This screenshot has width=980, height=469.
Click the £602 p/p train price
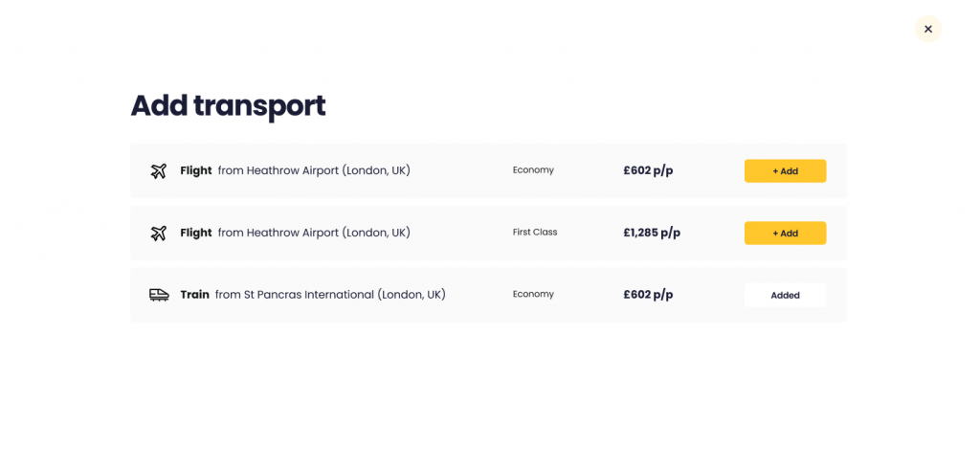pos(648,295)
